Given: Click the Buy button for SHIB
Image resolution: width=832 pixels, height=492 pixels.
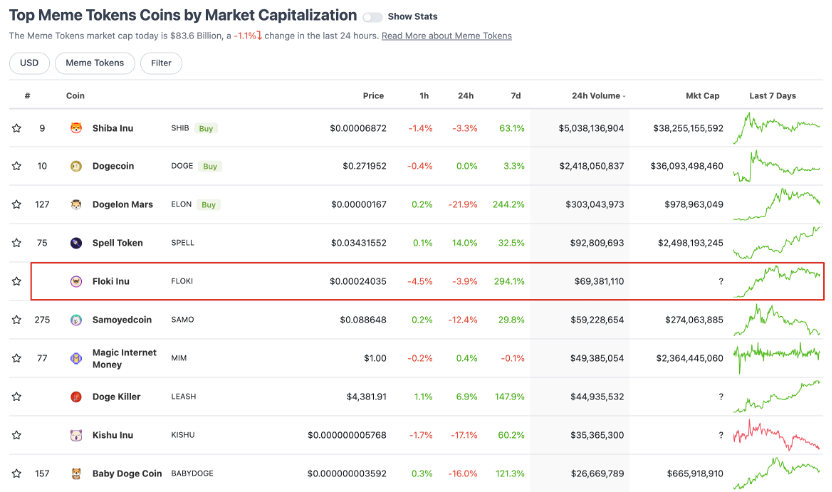Looking at the screenshot, I should (x=206, y=128).
